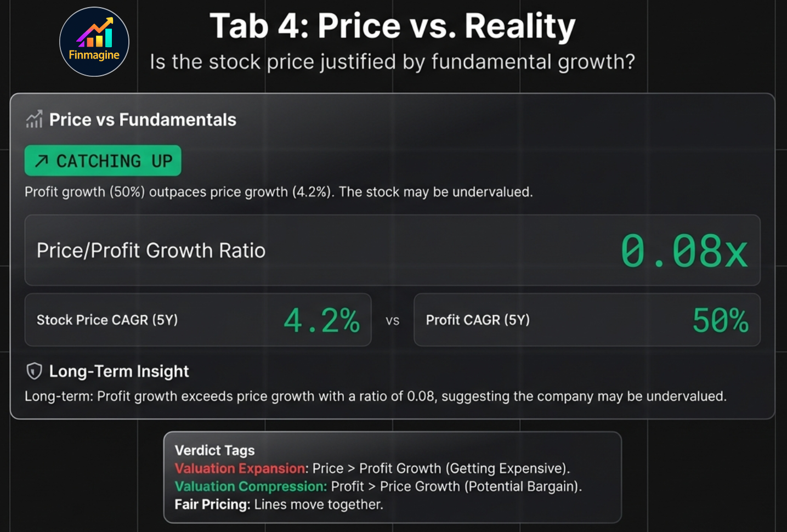Click the Fair Pricing verdict link
787x532 pixels.
pos(211,504)
